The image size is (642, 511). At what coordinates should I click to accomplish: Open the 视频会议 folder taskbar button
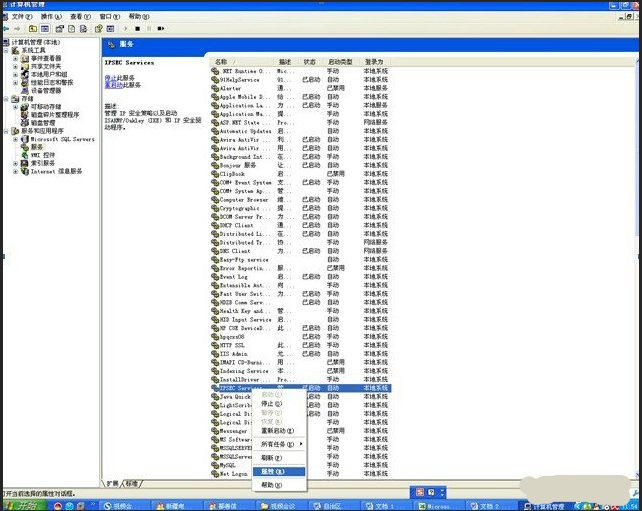coord(281,506)
